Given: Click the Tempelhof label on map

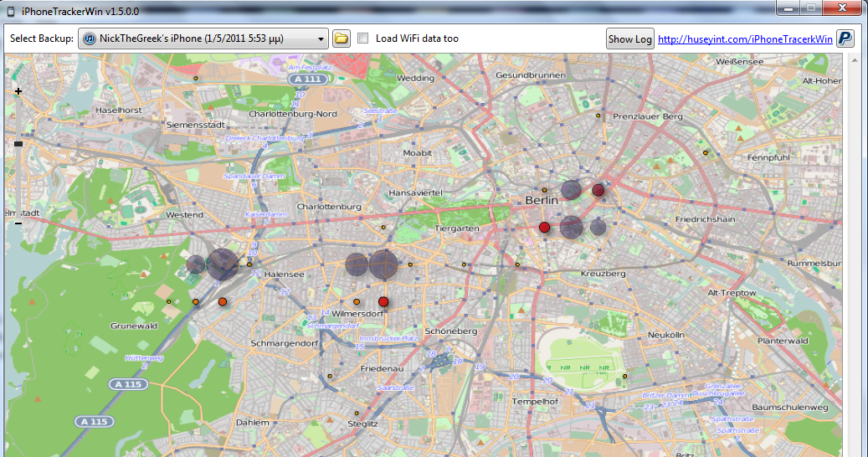Looking at the screenshot, I should pyautogui.click(x=535, y=401).
